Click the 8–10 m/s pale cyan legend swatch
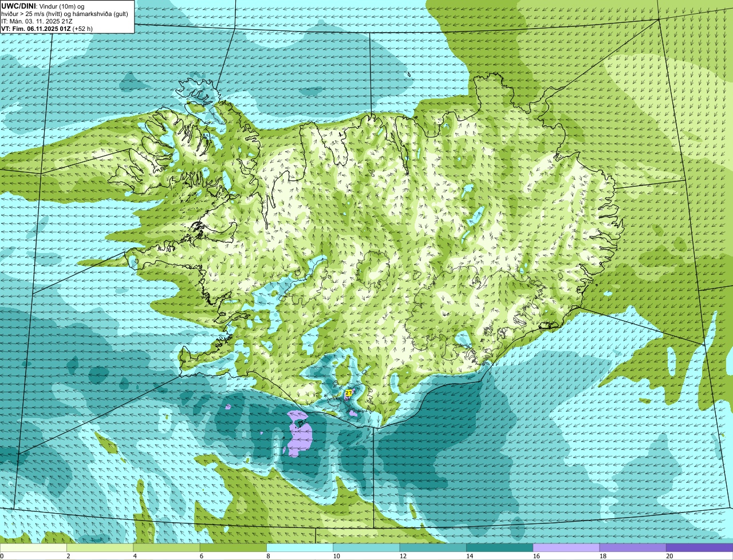Image resolution: width=733 pixels, height=560 pixels. (x=300, y=547)
